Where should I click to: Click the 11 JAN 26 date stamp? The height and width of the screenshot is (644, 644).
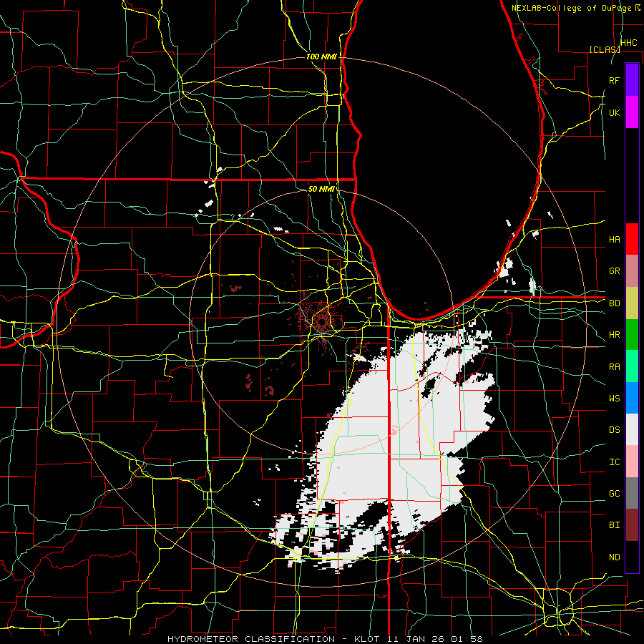coord(416,639)
